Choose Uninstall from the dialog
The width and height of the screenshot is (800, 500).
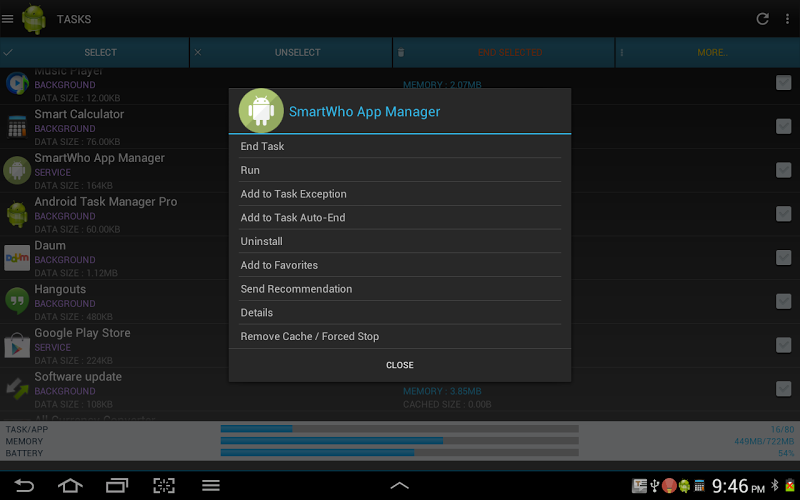pyautogui.click(x=400, y=241)
